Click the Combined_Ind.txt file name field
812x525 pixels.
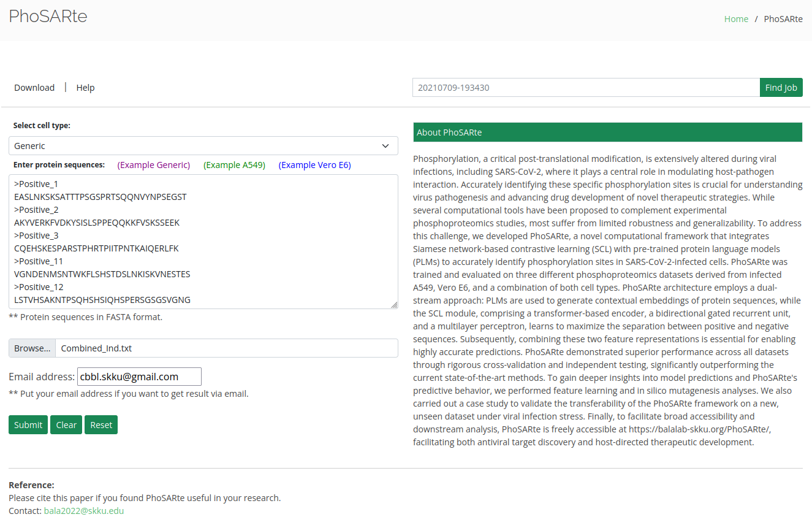[x=226, y=348]
